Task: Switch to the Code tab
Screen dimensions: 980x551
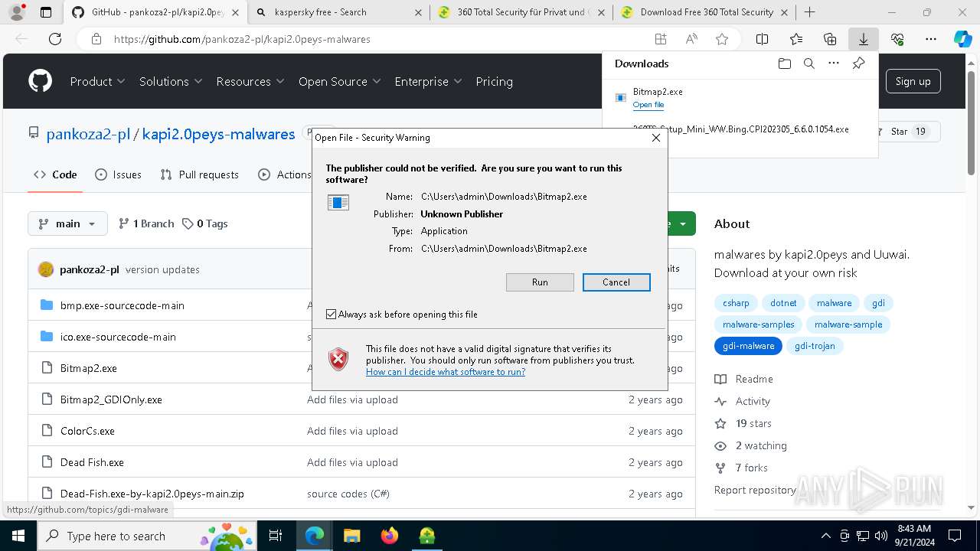Action: coord(55,174)
